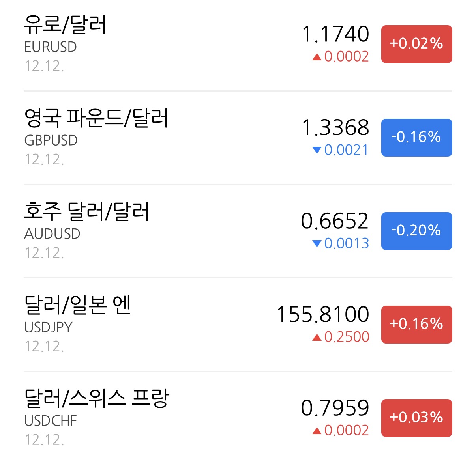Viewport: 476px width, 465px height.
Task: Click the 155.8100 USDJPY price
Action: point(323,314)
